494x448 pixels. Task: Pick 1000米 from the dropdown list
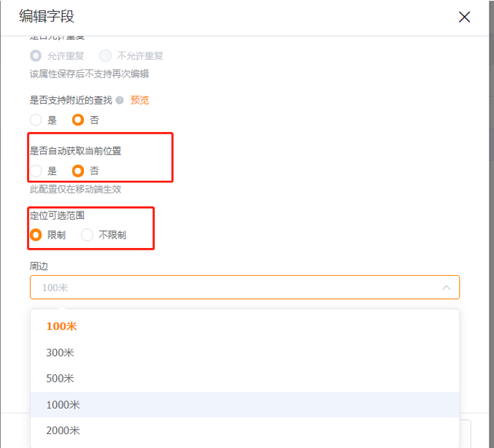244,404
